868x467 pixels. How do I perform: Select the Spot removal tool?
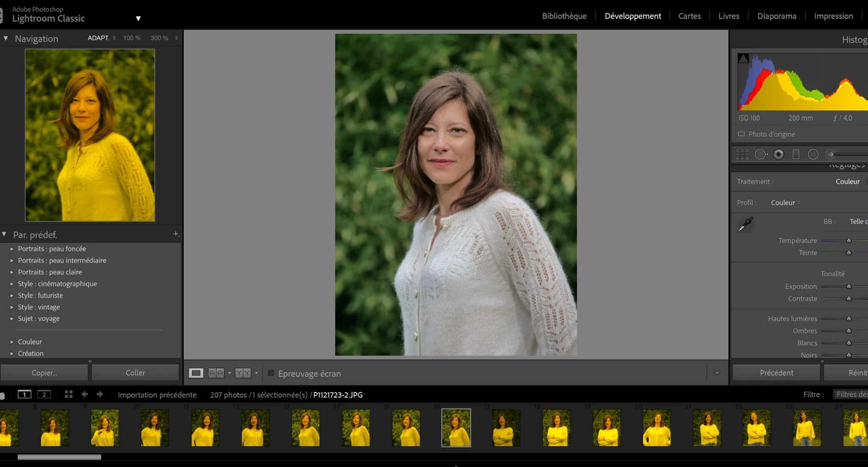pos(760,155)
